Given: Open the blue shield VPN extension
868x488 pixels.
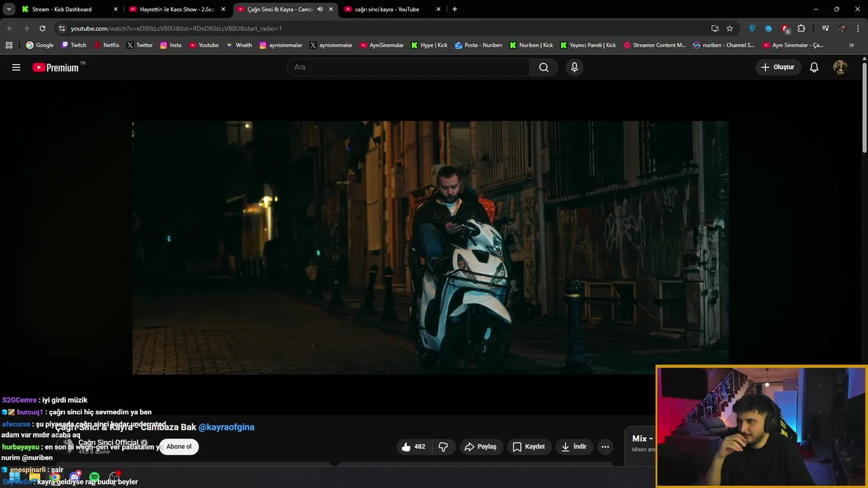Looking at the screenshot, I should (752, 28).
